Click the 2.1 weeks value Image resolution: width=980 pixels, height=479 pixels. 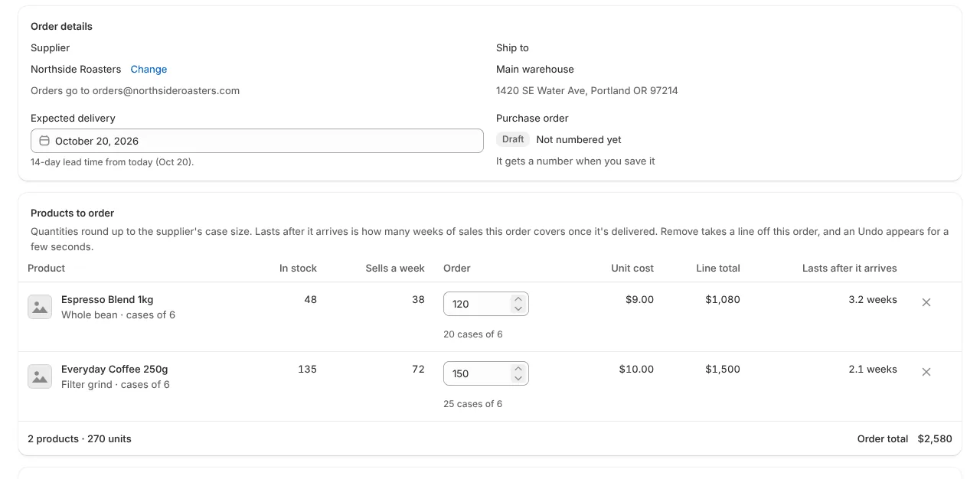[873, 369]
